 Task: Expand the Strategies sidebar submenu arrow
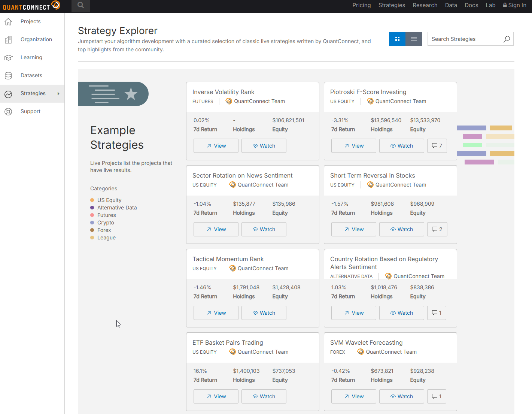tap(58, 94)
